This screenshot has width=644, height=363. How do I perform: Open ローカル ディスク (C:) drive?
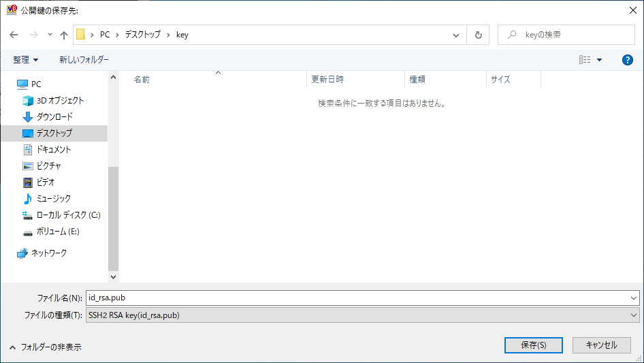[x=68, y=215]
